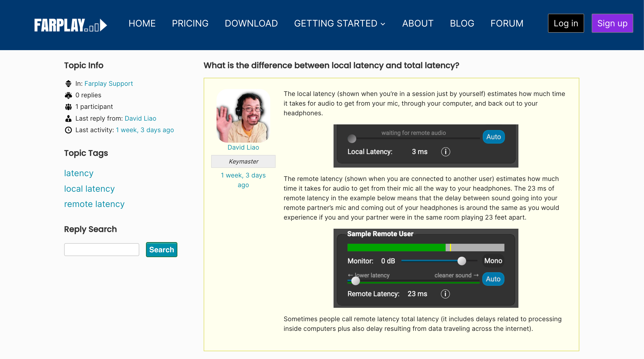644x359 pixels.
Task: Click the Auto button near waiting for remote audio
Action: [x=494, y=137]
